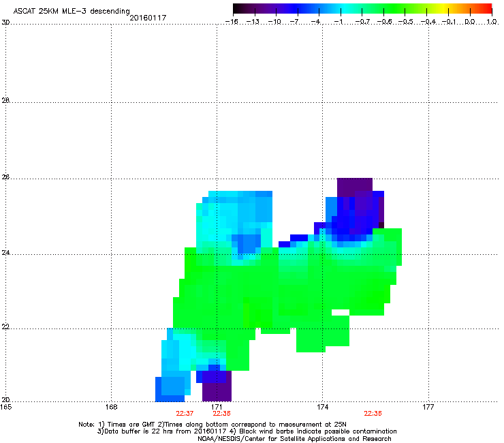
Task: Click the latitude axis label "28"
Action: [x=5, y=100]
